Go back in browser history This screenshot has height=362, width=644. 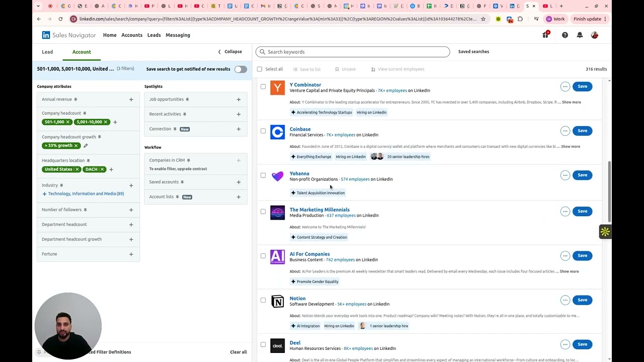pos(39,19)
